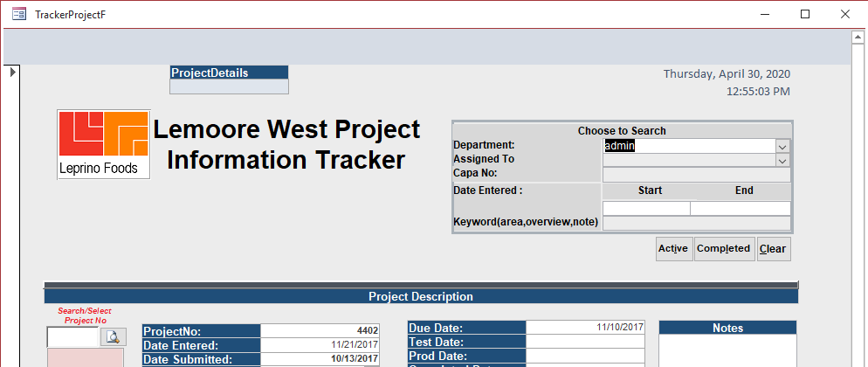Click the Date Submitted field 10/13/2017
868x367 pixels.
[x=320, y=359]
